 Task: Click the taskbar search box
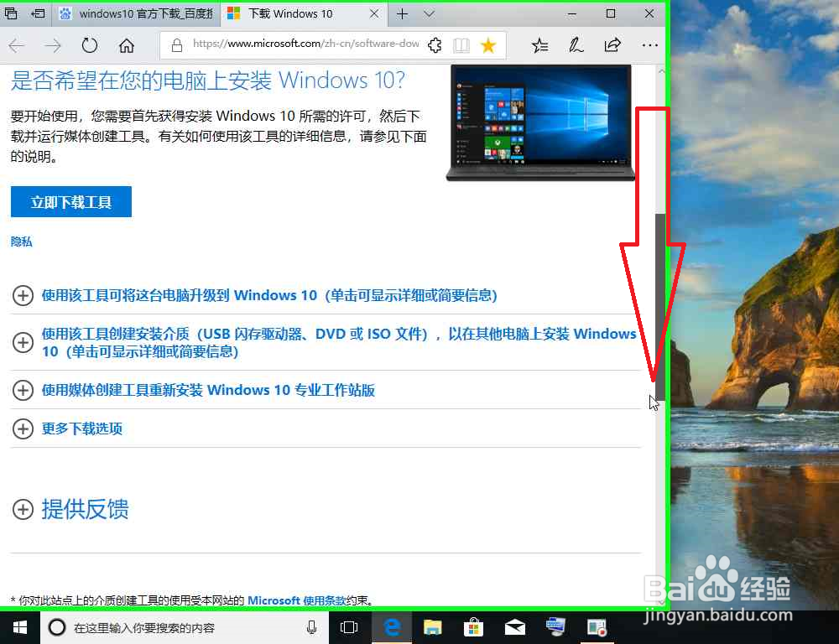pyautogui.click(x=185, y=627)
